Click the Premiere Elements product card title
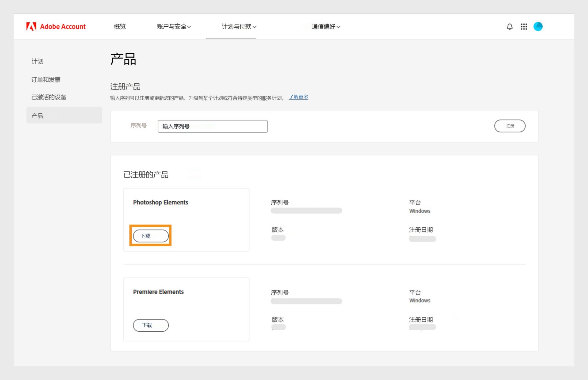Screen dimensions: 588x380 pos(158,292)
